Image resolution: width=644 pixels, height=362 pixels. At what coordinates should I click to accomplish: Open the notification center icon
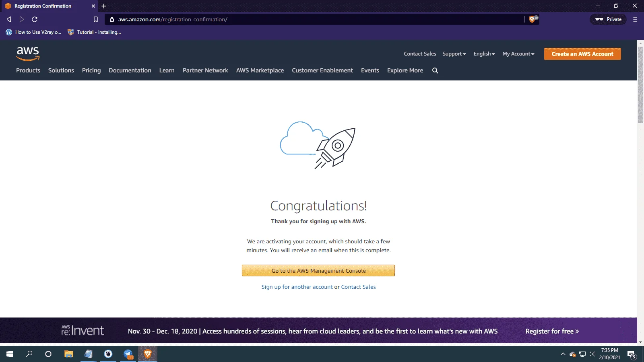click(632, 354)
